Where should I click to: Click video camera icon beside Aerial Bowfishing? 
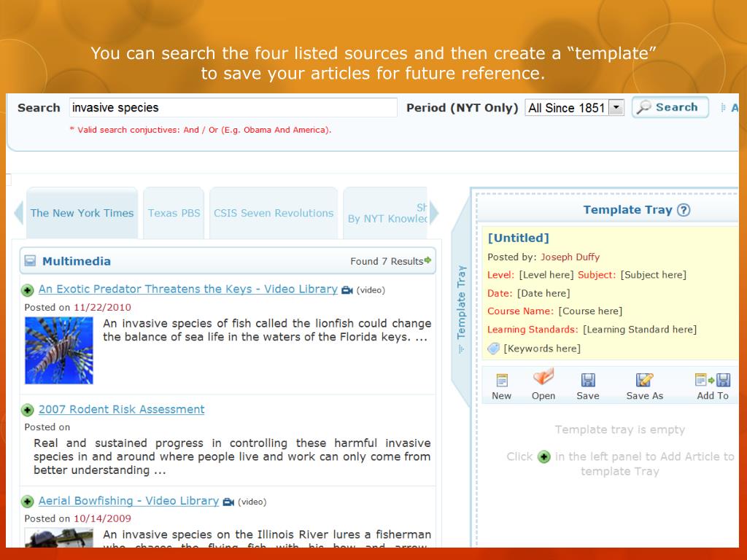coord(228,502)
